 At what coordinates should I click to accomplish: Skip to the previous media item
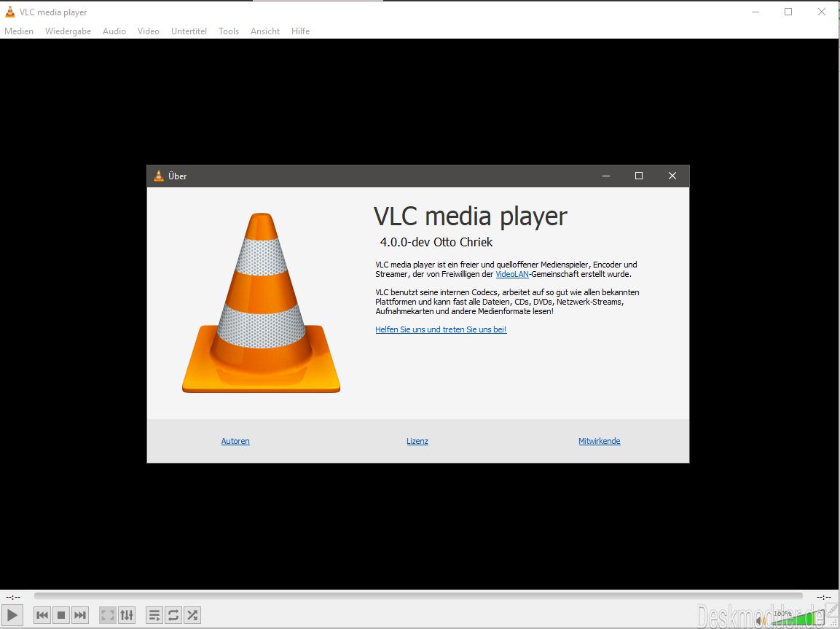click(42, 615)
